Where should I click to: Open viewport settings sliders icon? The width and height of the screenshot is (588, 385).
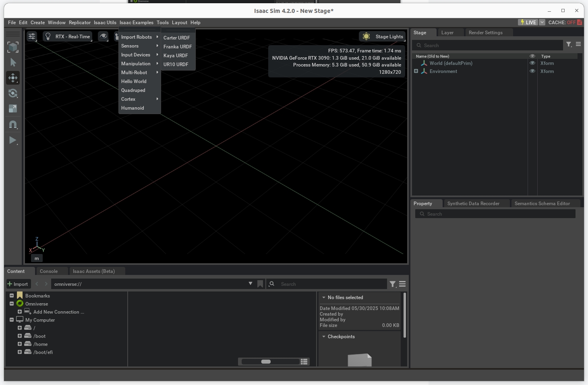tap(32, 37)
